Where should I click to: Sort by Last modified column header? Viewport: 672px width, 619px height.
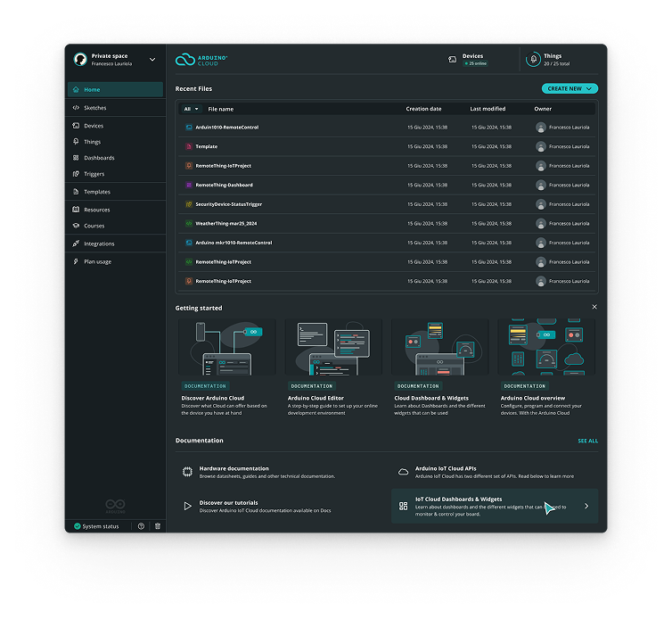point(488,109)
